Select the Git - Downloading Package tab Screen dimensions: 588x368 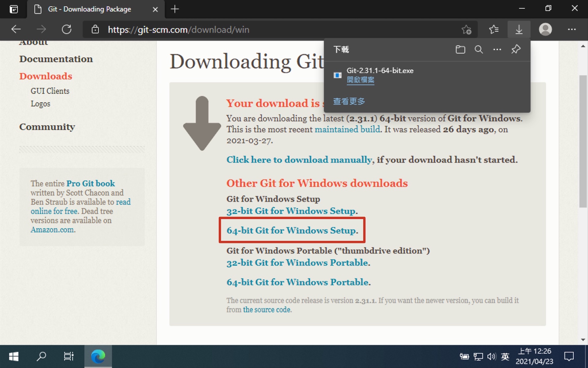(x=96, y=9)
